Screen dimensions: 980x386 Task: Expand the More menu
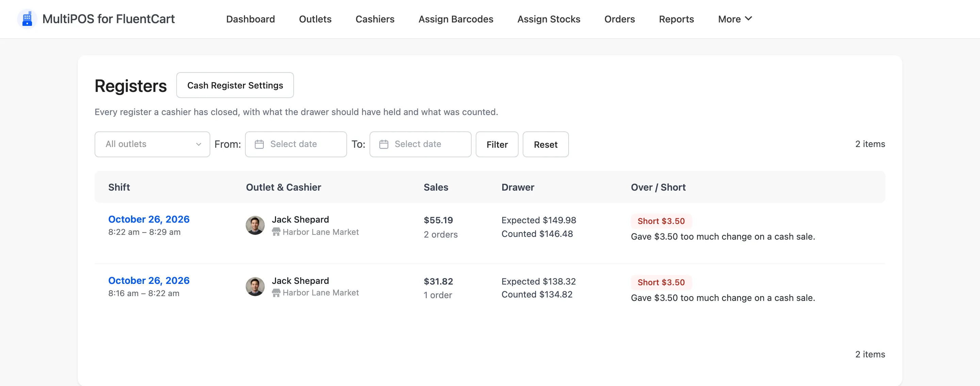735,19
